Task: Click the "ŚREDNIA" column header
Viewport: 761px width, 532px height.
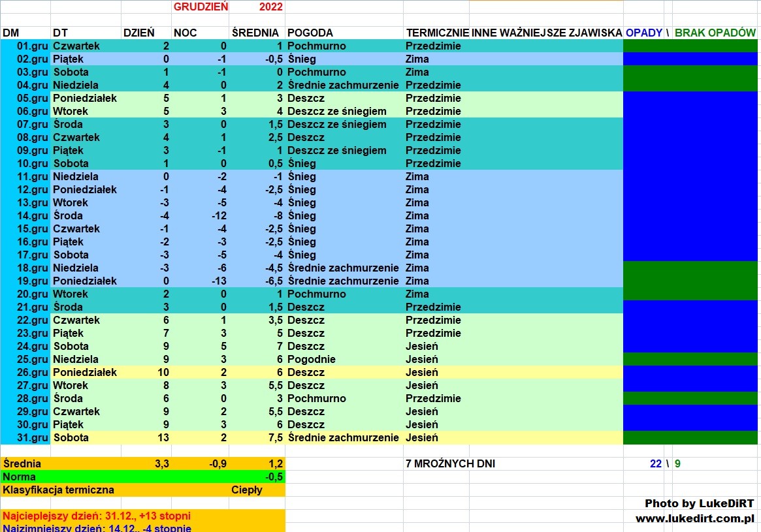Action: [x=255, y=33]
